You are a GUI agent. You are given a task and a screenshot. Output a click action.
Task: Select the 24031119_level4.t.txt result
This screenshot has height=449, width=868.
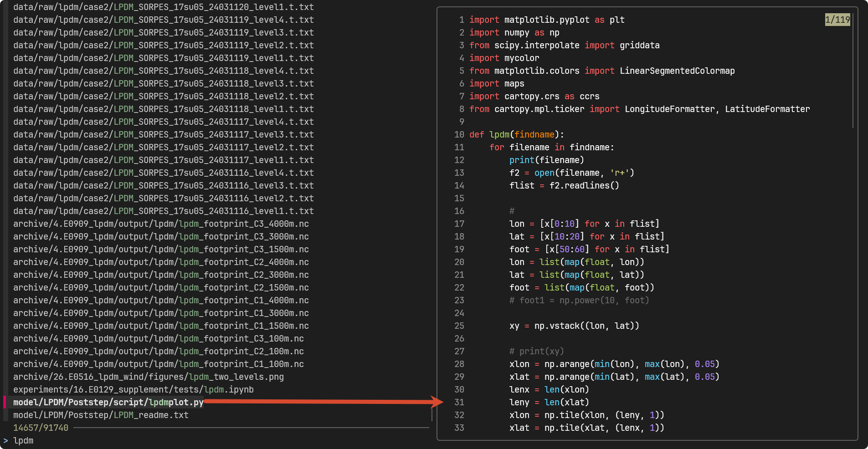(164, 20)
